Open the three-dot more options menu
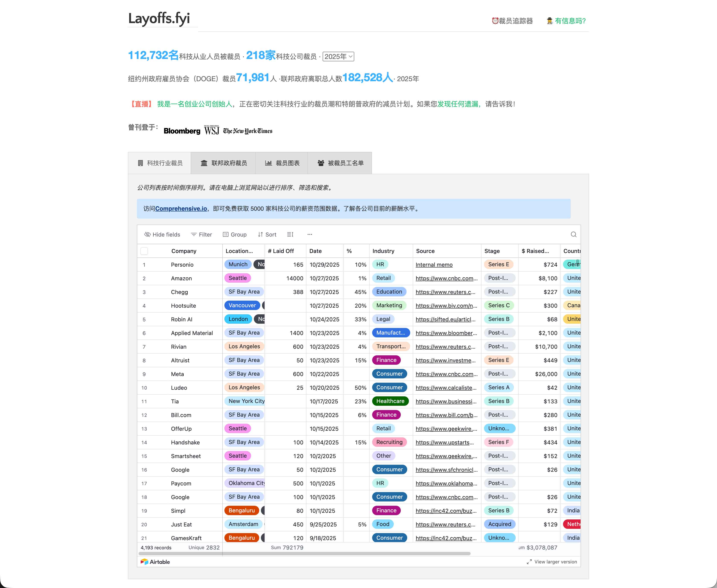 click(309, 234)
